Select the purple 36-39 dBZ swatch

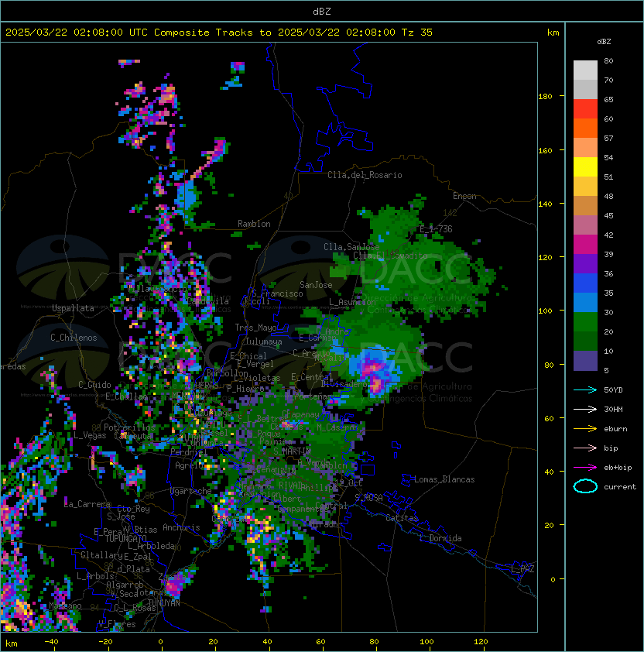click(585, 263)
